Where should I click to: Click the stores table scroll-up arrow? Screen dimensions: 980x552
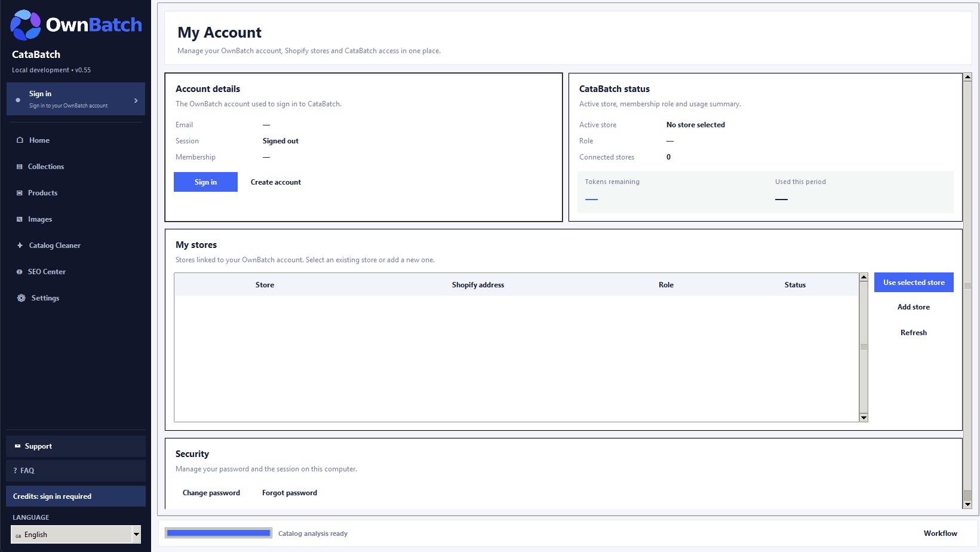coord(864,277)
